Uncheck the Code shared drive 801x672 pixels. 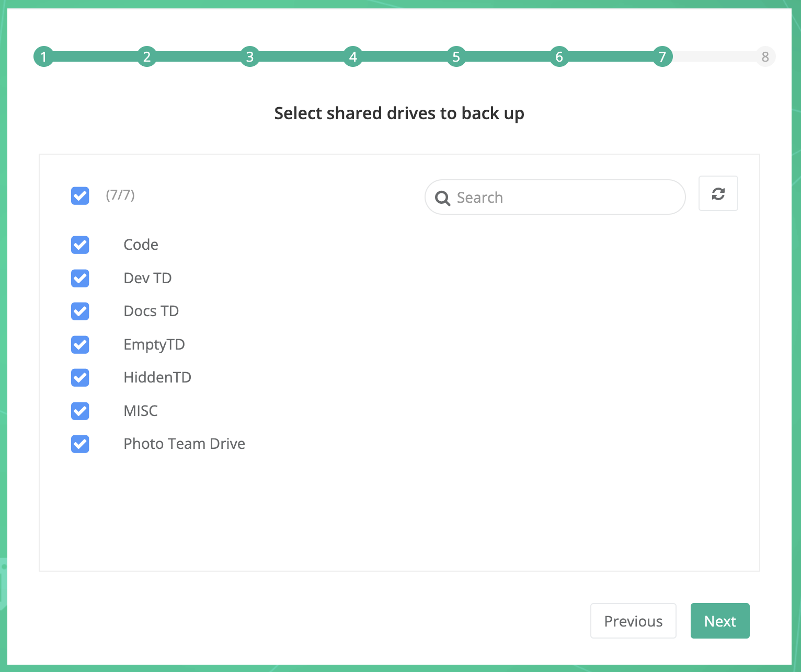click(x=79, y=245)
